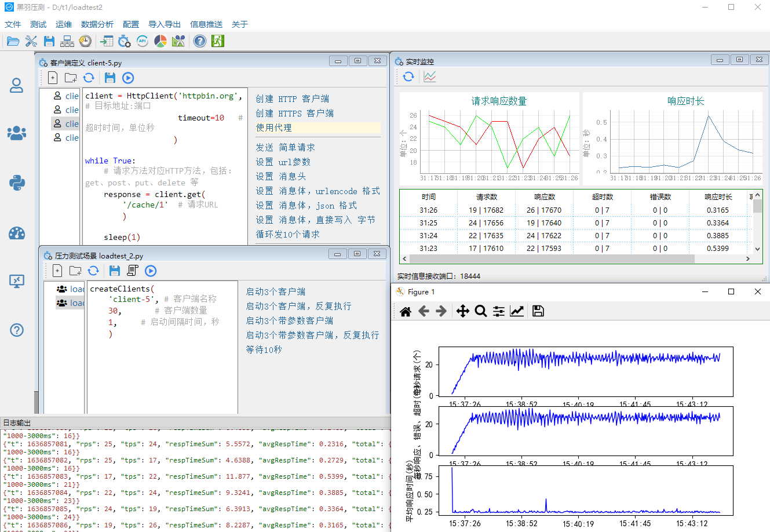
Task: Open help via blue question mark icon
Action: point(200,41)
